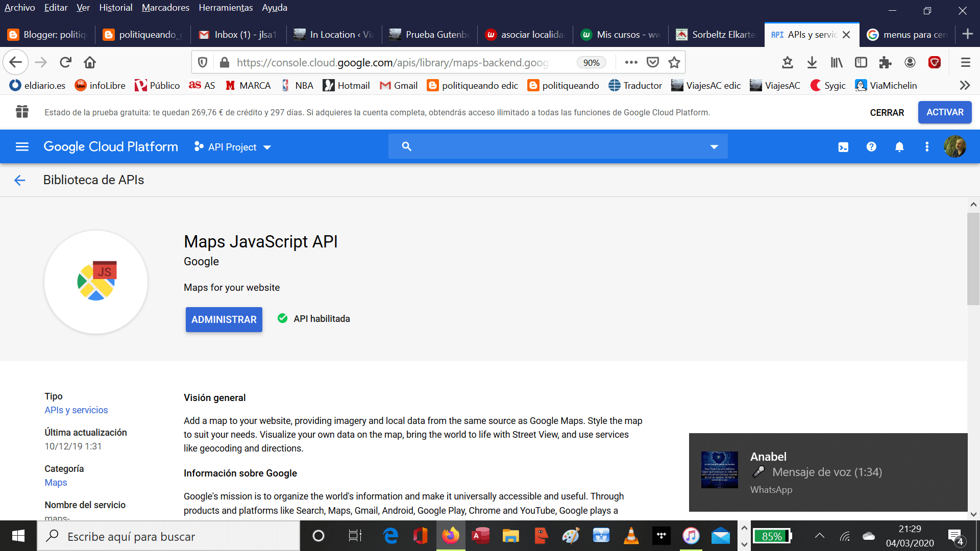The width and height of the screenshot is (980, 551).
Task: Navigate back in Firefox
Action: pyautogui.click(x=16, y=62)
